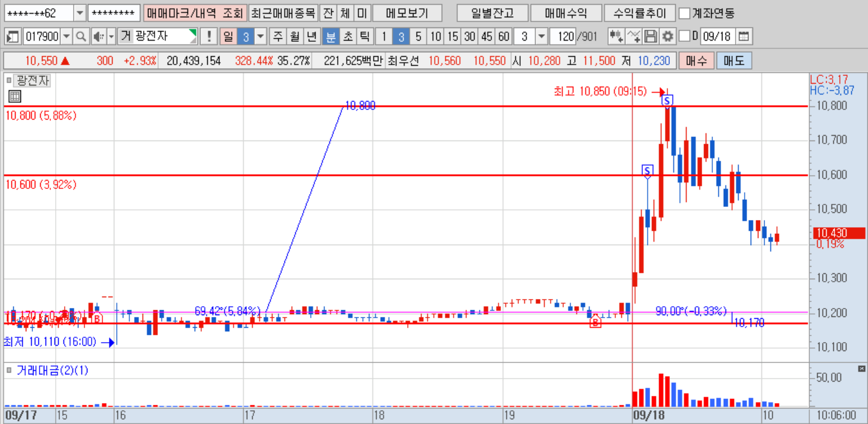Open the 수익률추이 view
The width and height of the screenshot is (868, 424).
(639, 13)
